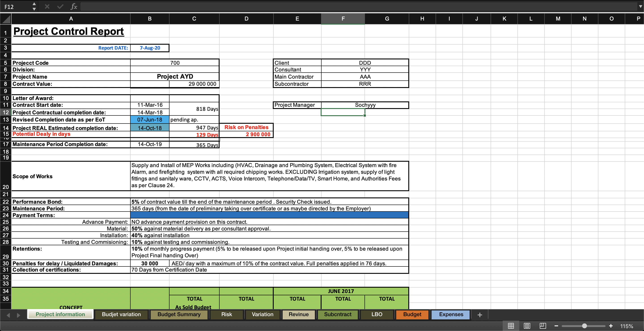Click the 115% zoom level
The height and width of the screenshot is (331, 644).
pyautogui.click(x=627, y=326)
